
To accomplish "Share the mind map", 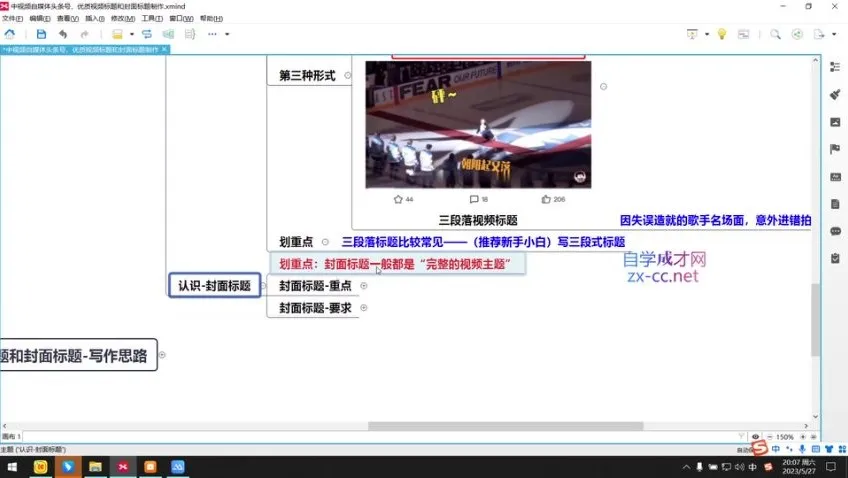I will [x=797, y=34].
